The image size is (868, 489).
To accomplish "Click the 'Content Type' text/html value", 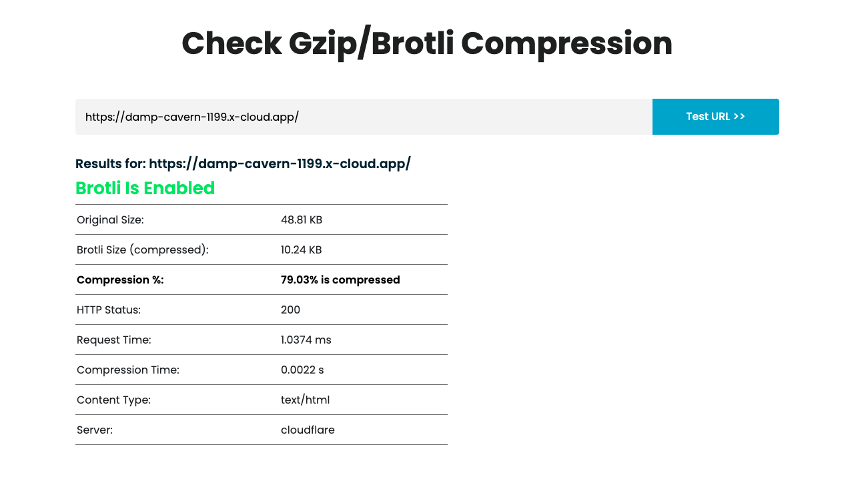I will [x=305, y=400].
